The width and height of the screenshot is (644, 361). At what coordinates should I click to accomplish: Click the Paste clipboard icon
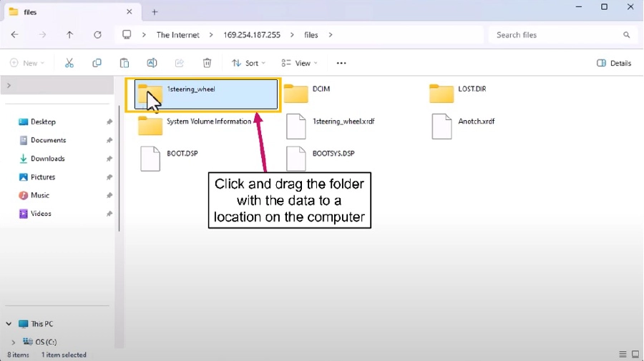click(125, 63)
